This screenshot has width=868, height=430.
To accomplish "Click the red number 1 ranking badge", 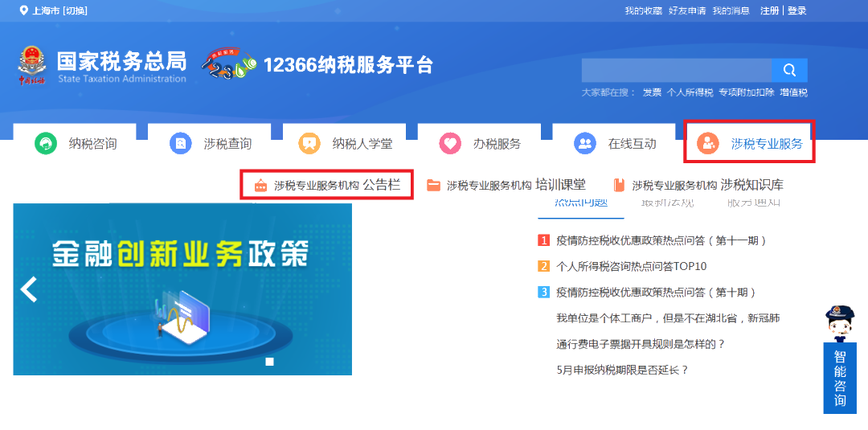I will click(543, 241).
